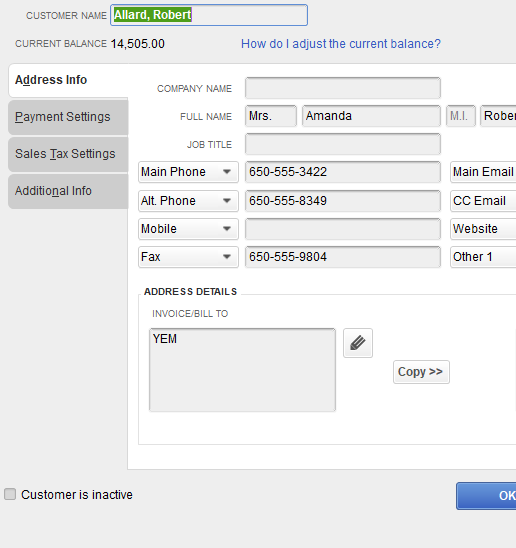The width and height of the screenshot is (516, 548).
Task: Focus the Company Name input field
Action: tap(343, 88)
